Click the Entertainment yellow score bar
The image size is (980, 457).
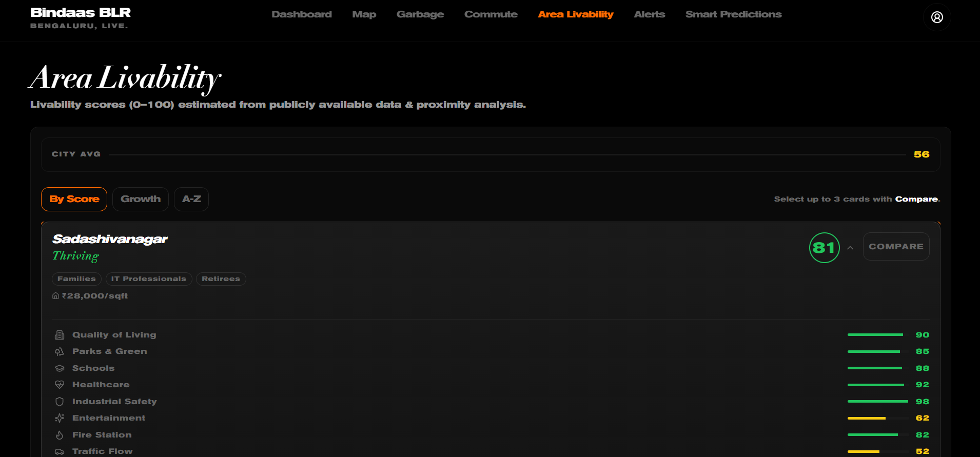coord(878,418)
